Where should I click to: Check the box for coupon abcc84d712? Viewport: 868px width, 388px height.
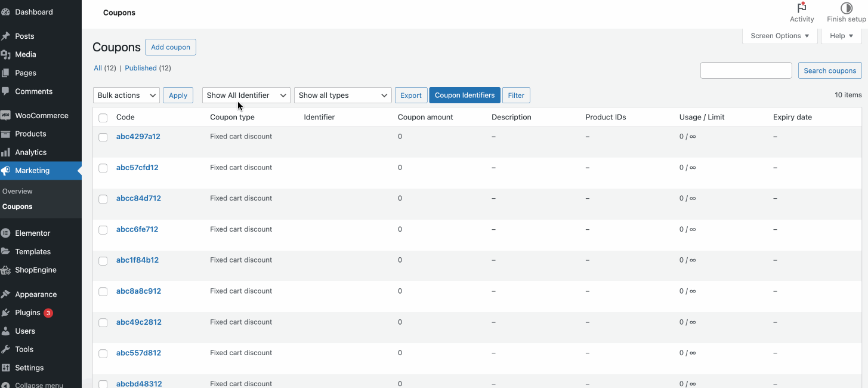pyautogui.click(x=103, y=199)
